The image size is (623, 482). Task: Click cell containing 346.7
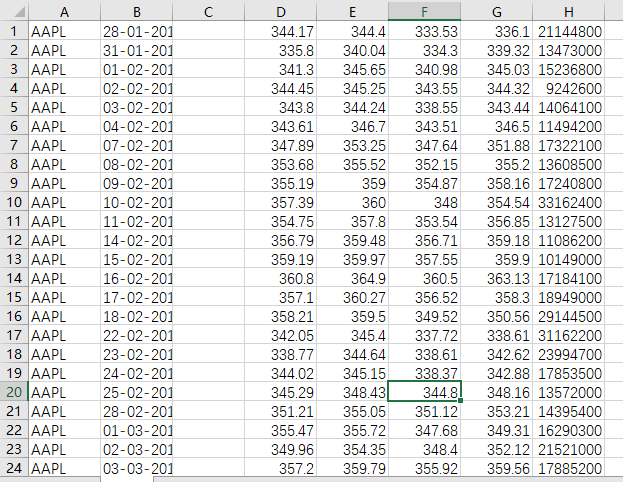352,126
